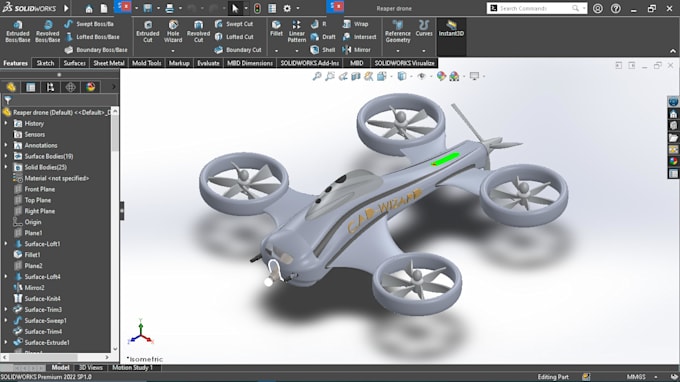
Task: Click the Print icon
Action: pyautogui.click(x=170, y=8)
